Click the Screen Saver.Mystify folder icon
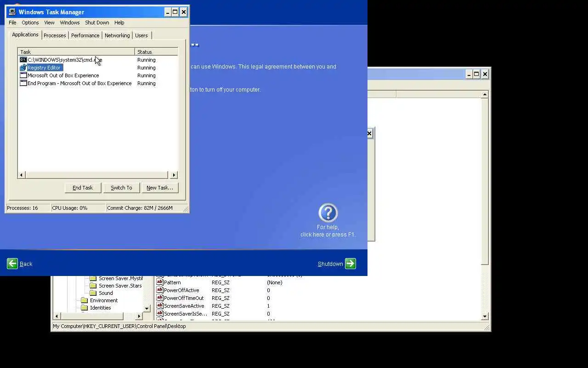 pyautogui.click(x=93, y=278)
